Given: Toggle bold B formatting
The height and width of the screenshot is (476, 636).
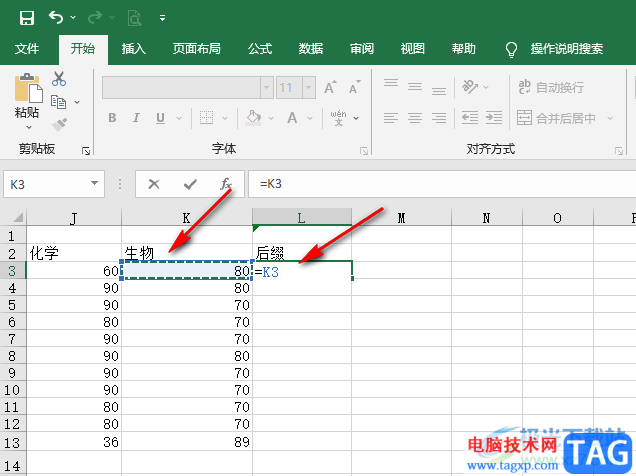Looking at the screenshot, I should coord(112,118).
